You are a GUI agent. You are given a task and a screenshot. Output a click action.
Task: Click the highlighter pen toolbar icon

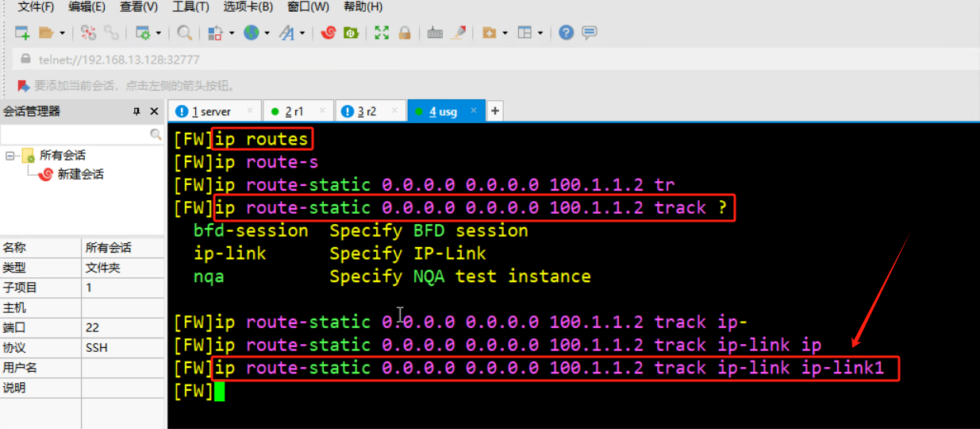click(459, 33)
